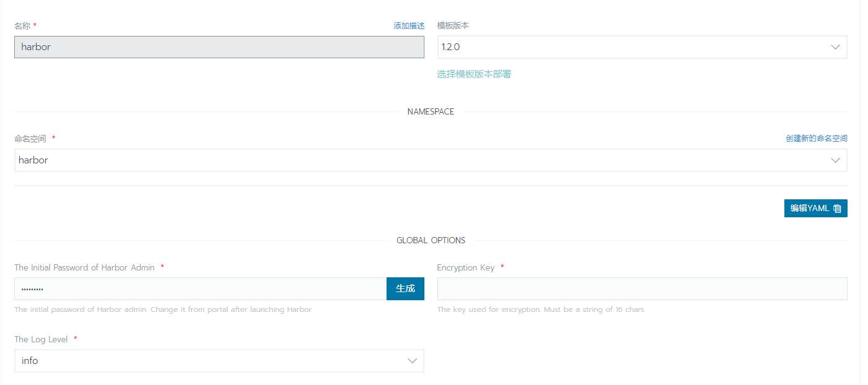This screenshot has width=868, height=385.
Task: Open the 命名空间 harbor dropdown chevron
Action: pyautogui.click(x=836, y=160)
